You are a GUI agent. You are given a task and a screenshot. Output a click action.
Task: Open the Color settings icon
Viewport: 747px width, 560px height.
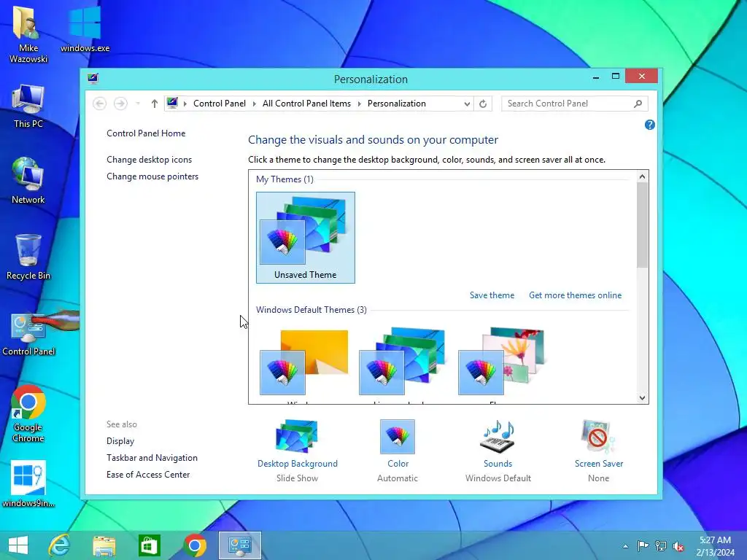pos(398,437)
